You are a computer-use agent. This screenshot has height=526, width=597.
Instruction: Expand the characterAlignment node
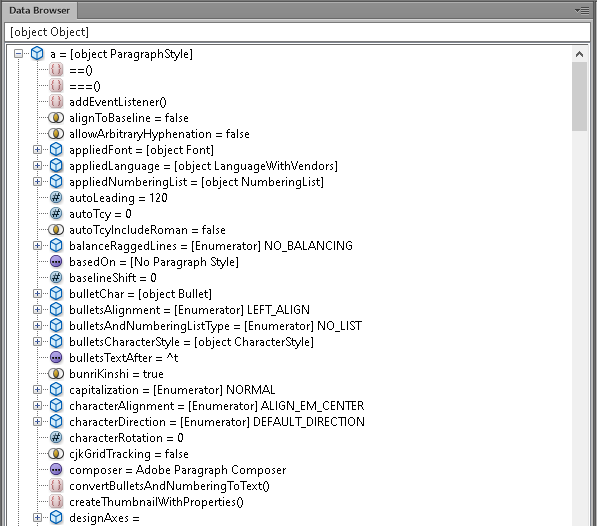click(x=37, y=405)
